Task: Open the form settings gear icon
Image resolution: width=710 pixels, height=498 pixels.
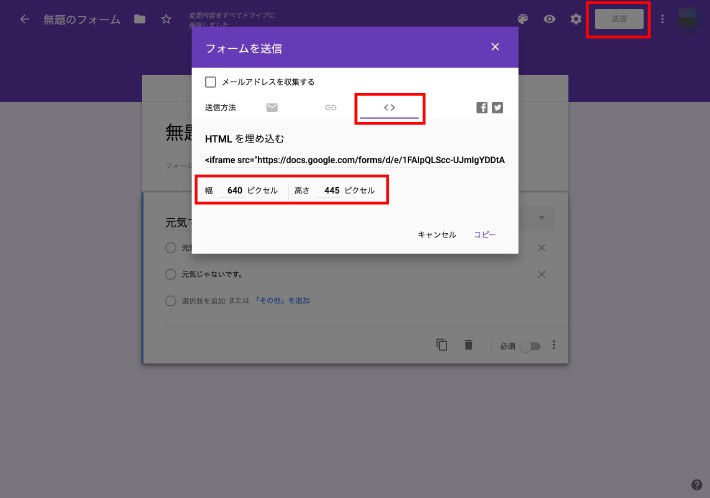Action: (x=576, y=19)
